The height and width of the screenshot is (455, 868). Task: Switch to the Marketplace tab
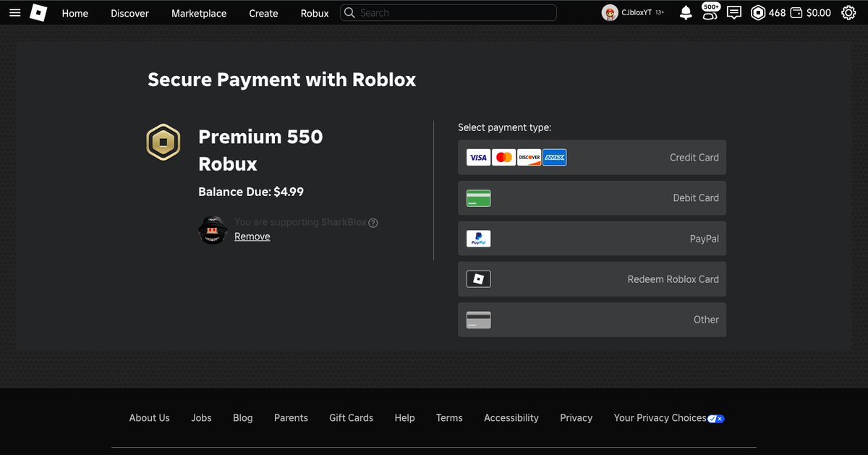point(198,13)
